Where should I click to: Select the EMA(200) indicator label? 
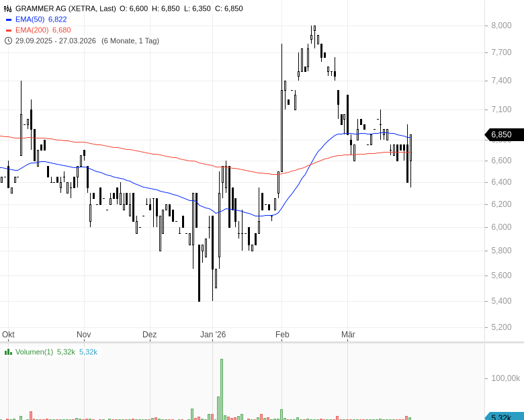coord(32,30)
